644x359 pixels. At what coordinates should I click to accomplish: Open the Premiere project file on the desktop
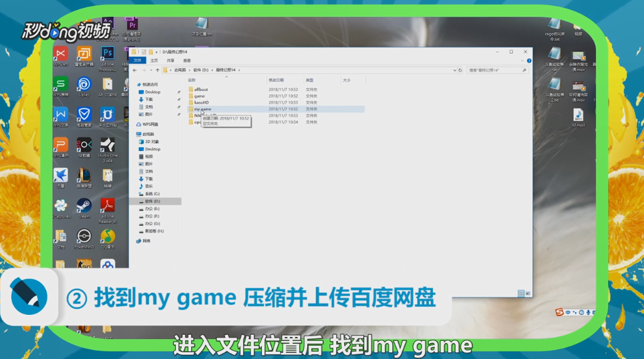(x=132, y=29)
